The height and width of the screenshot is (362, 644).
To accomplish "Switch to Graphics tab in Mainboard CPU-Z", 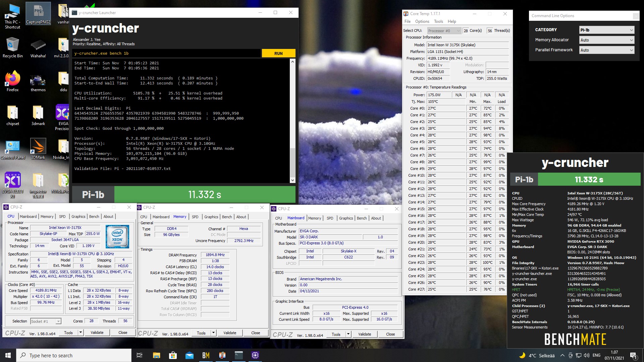I will pos(346,218).
